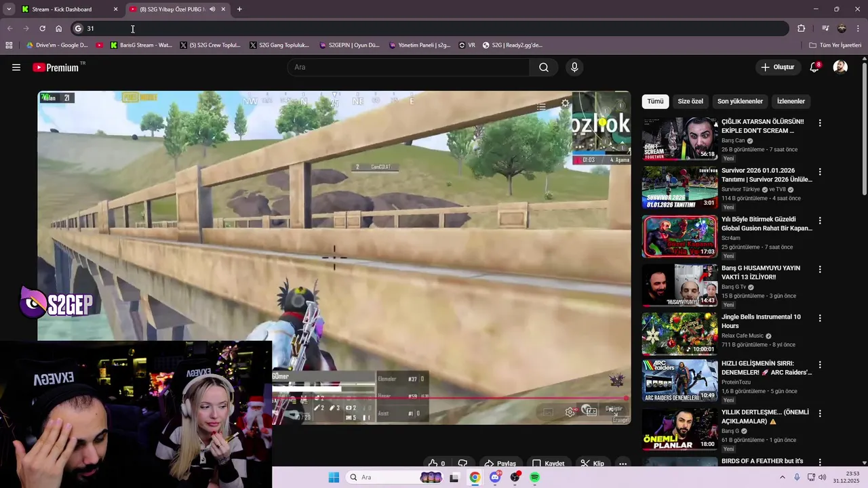
Task: Open OBS Studio from the taskbar
Action: pos(515,477)
